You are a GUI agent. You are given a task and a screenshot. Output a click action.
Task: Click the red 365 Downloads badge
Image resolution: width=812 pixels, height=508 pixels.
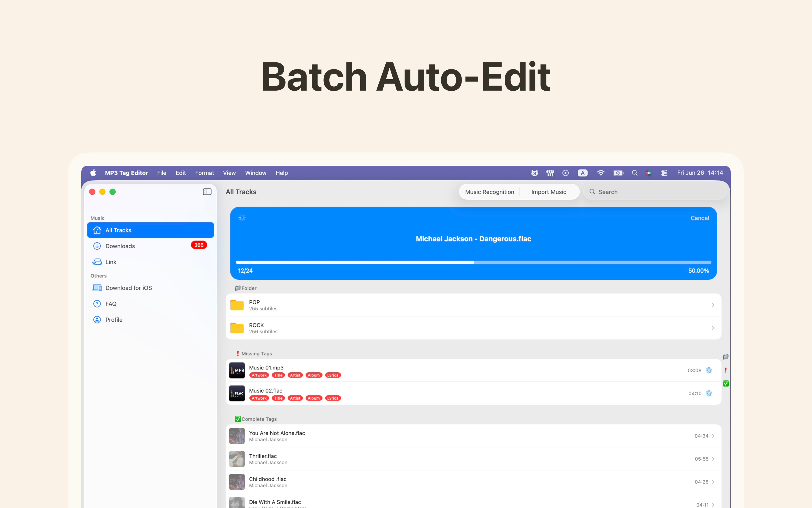pos(199,245)
